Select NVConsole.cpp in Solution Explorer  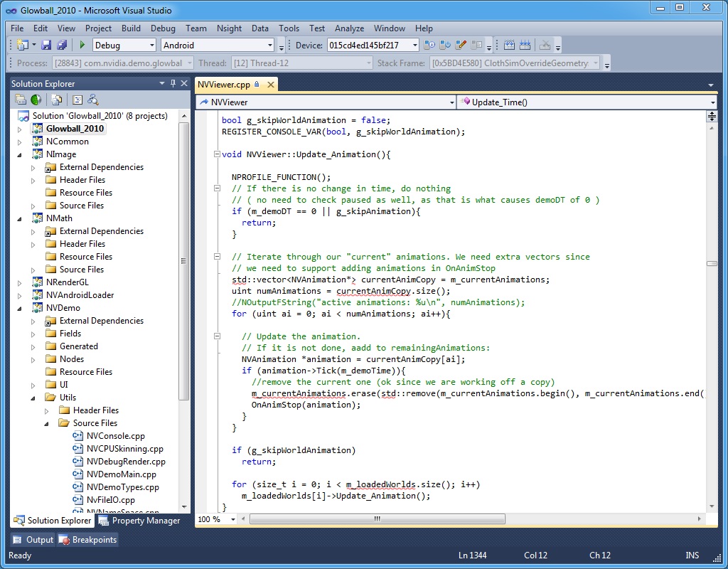click(115, 436)
